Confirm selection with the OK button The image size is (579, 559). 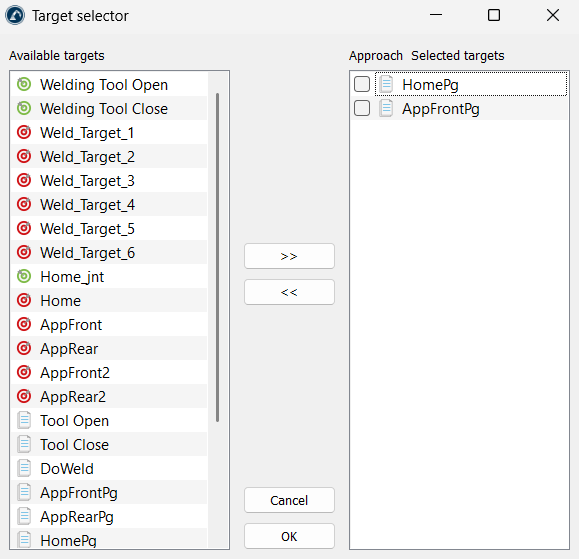point(289,536)
